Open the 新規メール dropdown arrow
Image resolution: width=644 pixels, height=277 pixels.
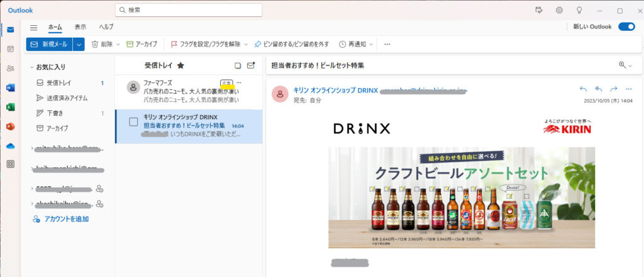tap(79, 44)
